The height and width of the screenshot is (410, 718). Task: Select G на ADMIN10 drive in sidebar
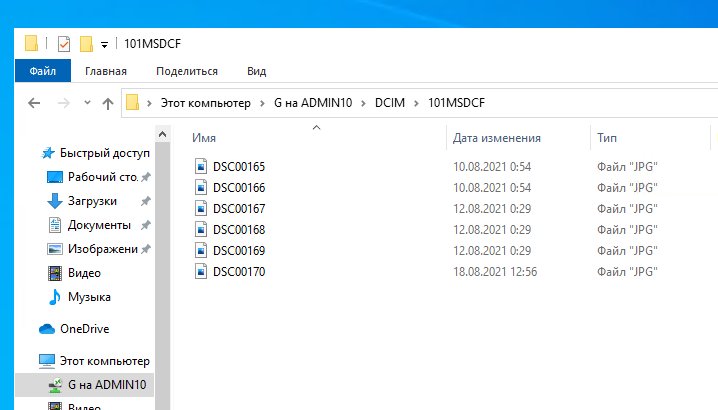[x=106, y=384]
